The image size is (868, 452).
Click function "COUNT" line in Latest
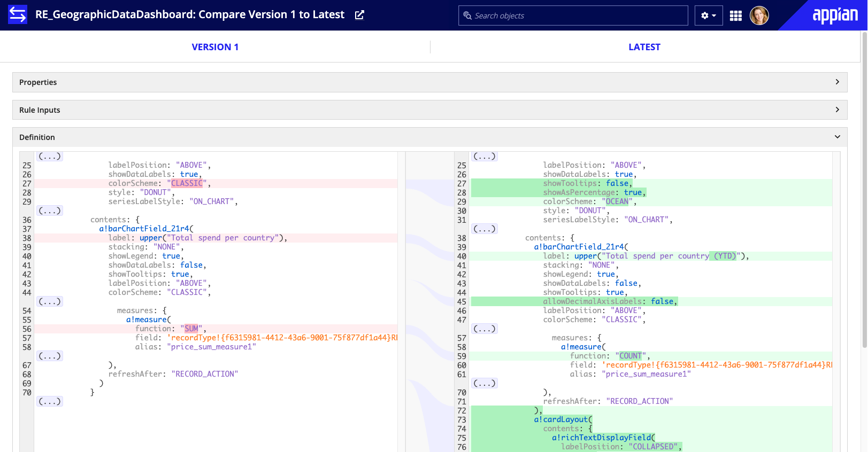tap(651, 356)
